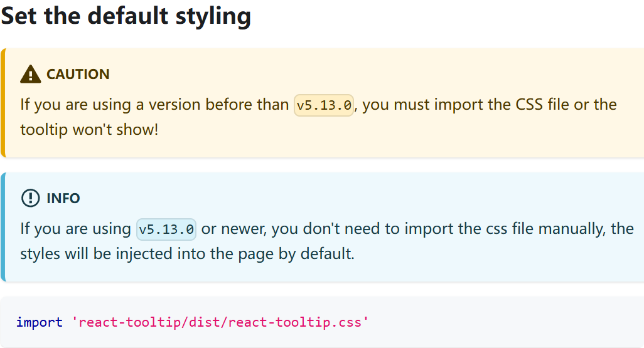Click 'If you are using a version' text
The height and width of the screenshot is (348, 644).
[x=111, y=105]
